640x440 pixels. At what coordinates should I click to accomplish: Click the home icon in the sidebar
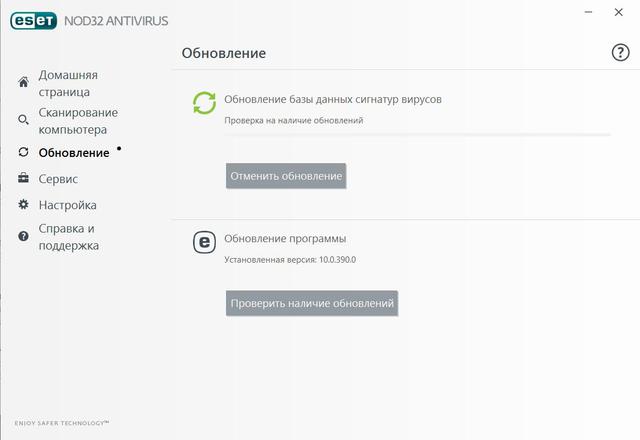(x=23, y=83)
